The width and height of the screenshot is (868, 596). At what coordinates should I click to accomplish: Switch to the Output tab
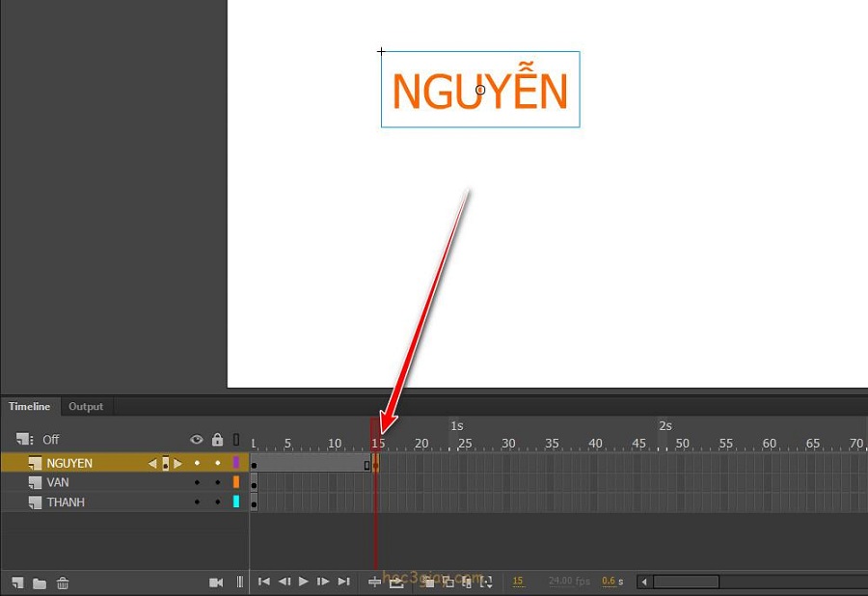(86, 407)
